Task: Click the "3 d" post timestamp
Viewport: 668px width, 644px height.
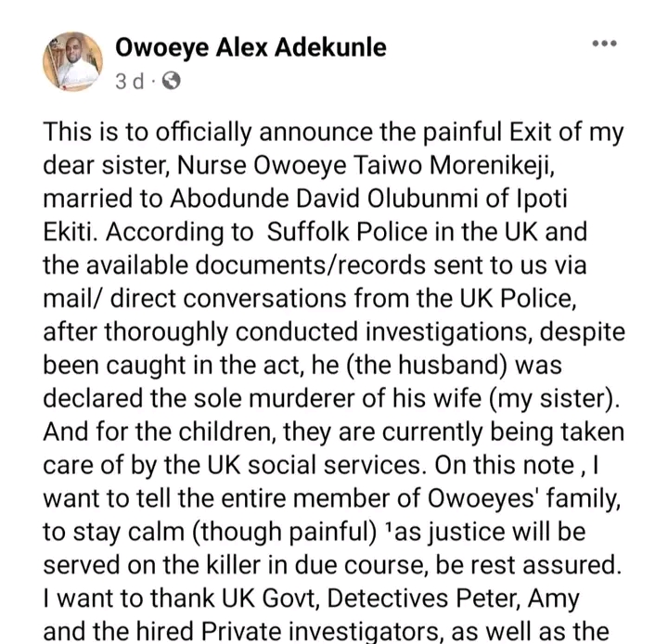Action: click(130, 81)
